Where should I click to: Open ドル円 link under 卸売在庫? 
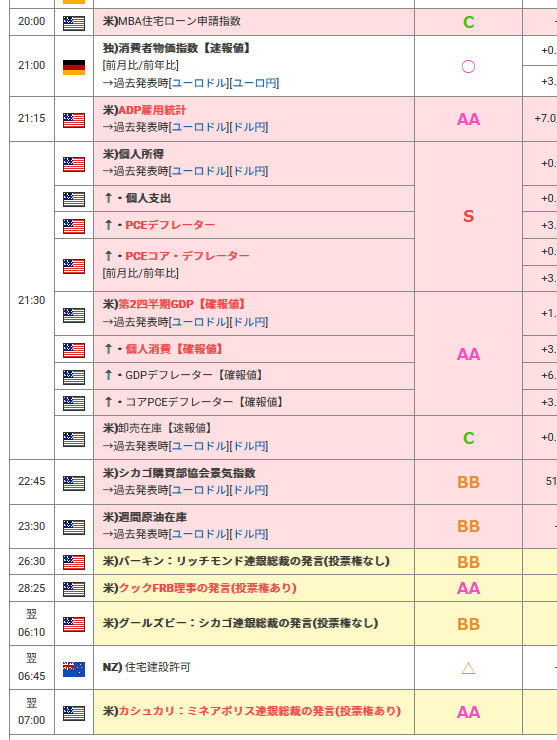[x=249, y=446]
